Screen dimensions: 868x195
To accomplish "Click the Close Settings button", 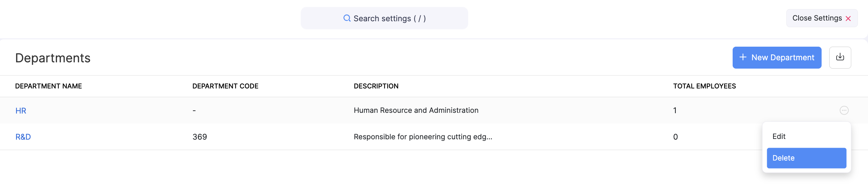I will [817, 18].
